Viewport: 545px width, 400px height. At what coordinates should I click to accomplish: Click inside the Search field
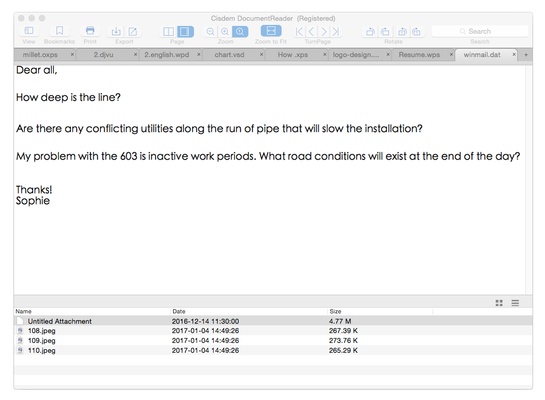click(x=480, y=31)
